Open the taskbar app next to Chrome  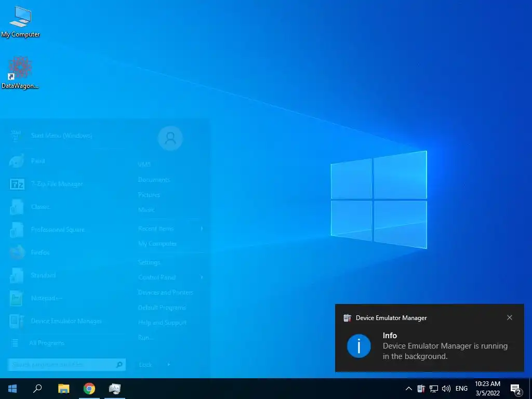[x=115, y=389]
